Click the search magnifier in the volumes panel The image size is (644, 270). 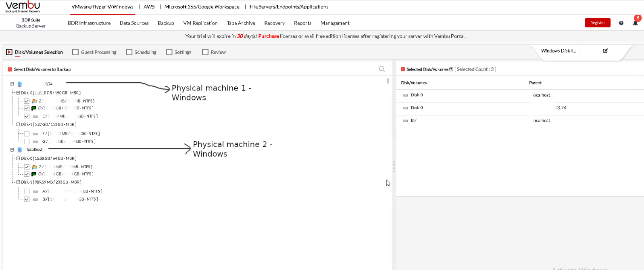coord(382,69)
